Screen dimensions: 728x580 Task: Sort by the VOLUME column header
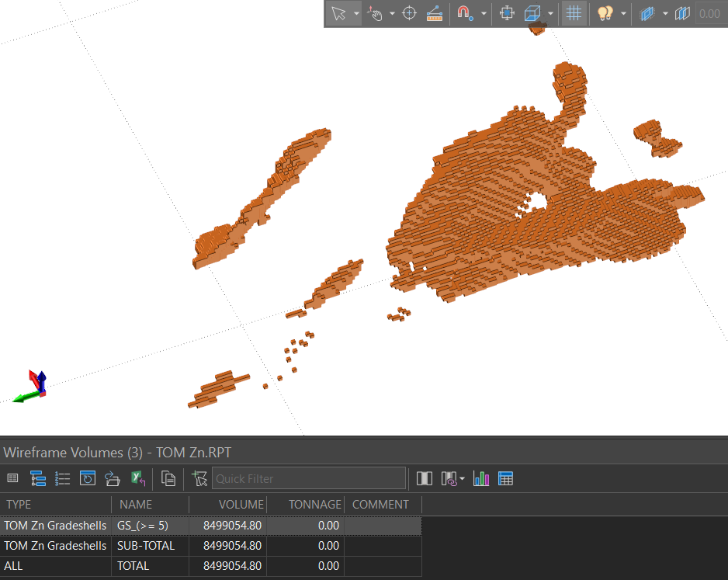pos(227,505)
